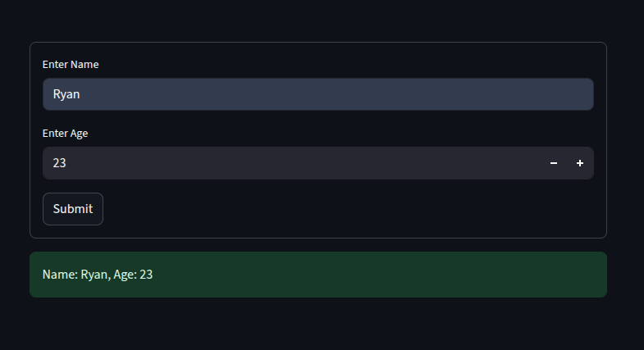Screen dimensions: 644x350
Task: Step the age up by one
Action: [x=579, y=163]
